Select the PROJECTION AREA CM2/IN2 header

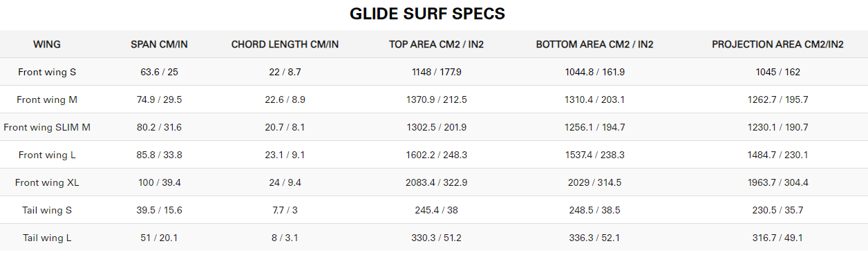click(x=777, y=44)
